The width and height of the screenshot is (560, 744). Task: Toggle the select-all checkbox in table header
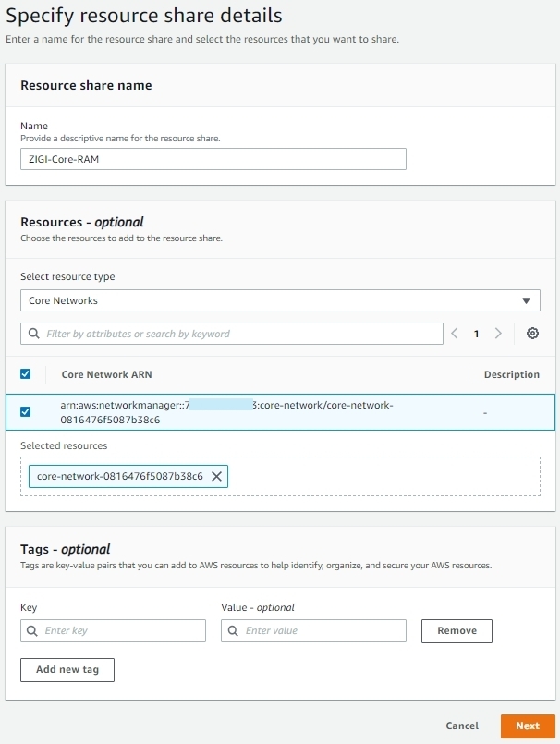click(x=26, y=374)
